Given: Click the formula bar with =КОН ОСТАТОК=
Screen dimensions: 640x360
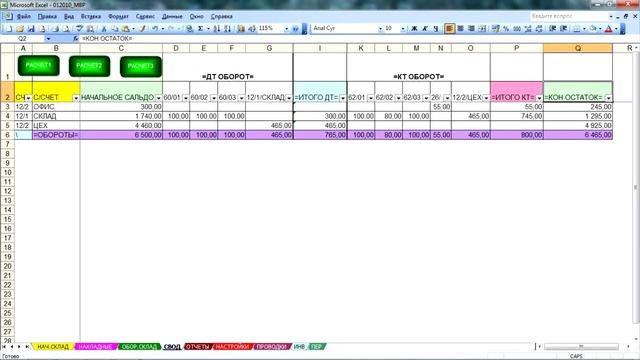Looking at the screenshot, I should coord(359,38).
